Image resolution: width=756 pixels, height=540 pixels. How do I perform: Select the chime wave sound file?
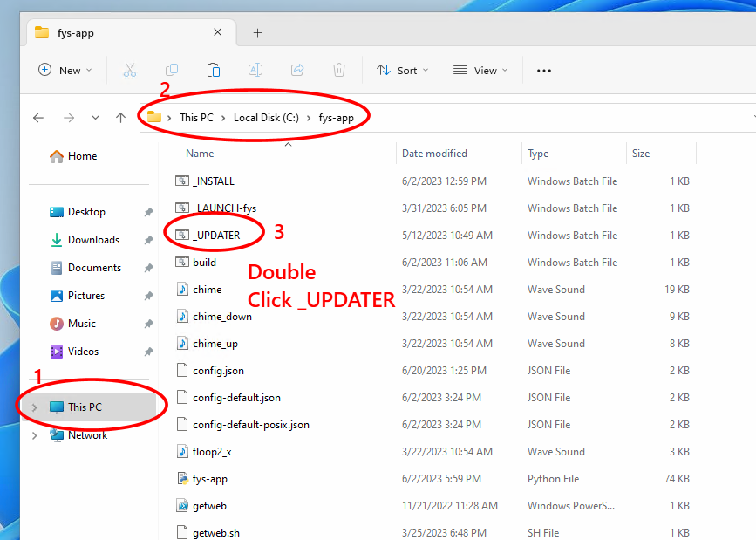(208, 290)
